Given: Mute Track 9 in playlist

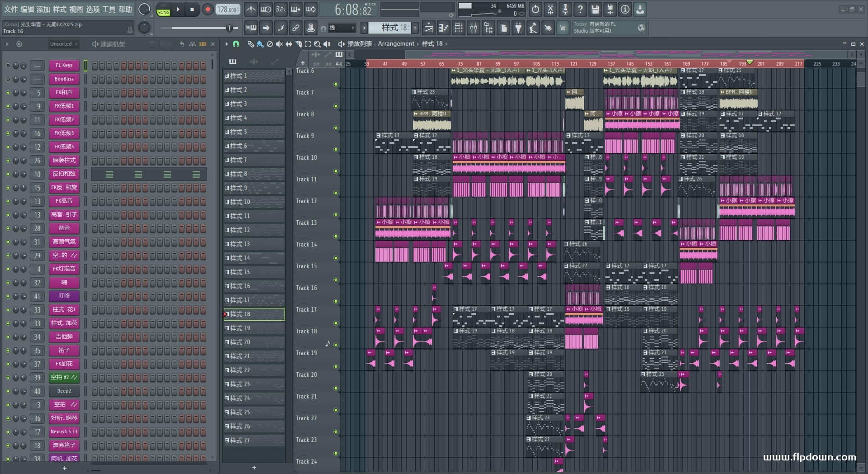Looking at the screenshot, I should 336,149.
